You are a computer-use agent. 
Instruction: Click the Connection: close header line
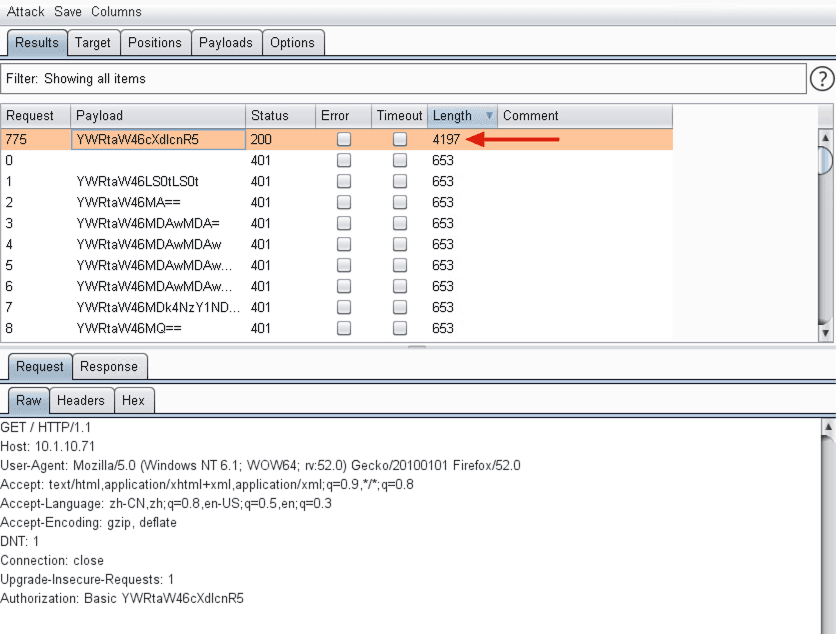point(52,560)
